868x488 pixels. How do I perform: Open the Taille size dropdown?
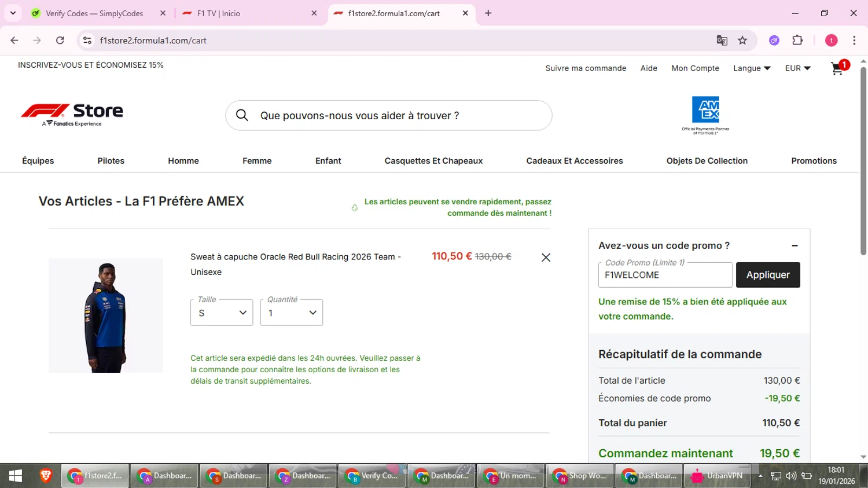(x=222, y=313)
